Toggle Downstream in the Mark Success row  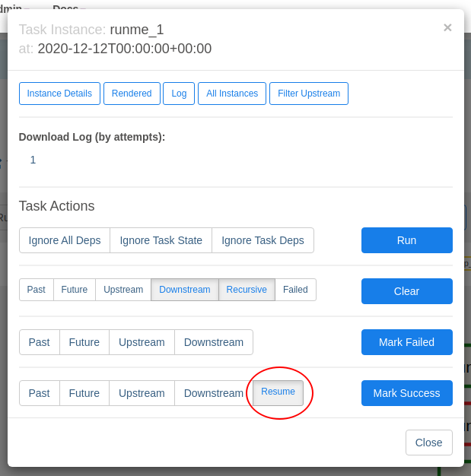tap(214, 393)
